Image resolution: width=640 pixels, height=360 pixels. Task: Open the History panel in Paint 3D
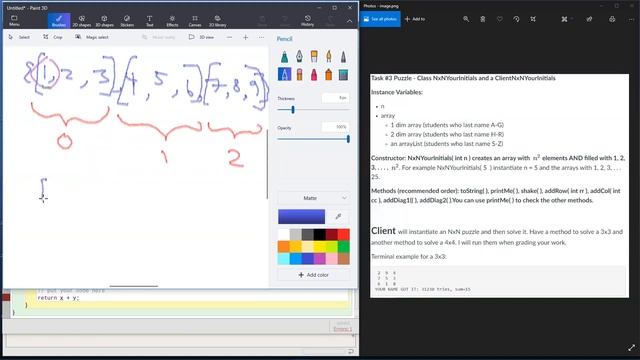tap(307, 20)
